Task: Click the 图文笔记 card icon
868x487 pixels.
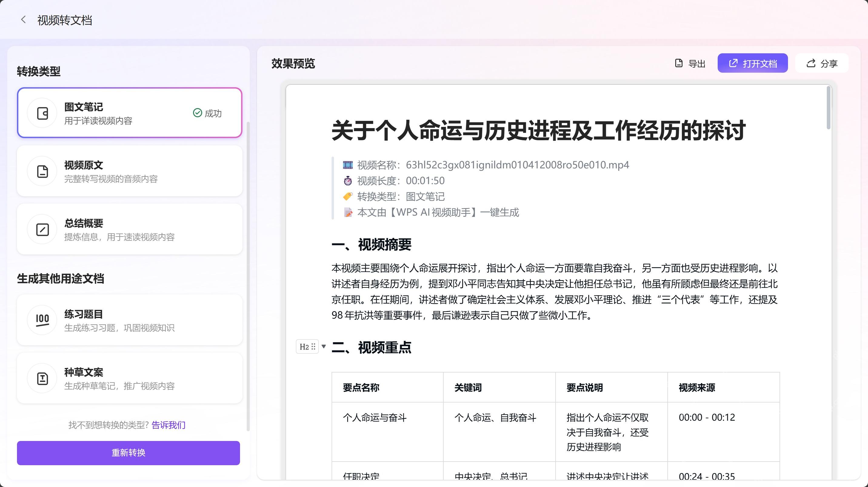Action: (x=42, y=113)
